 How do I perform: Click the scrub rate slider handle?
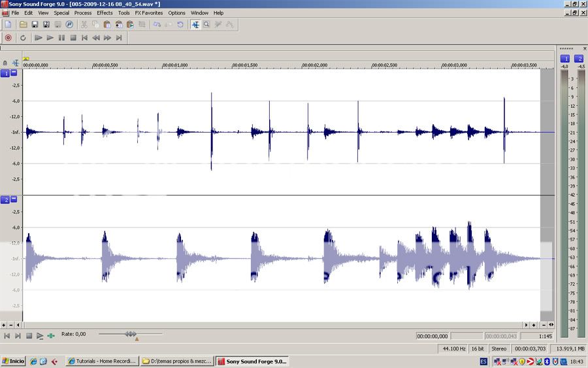[131, 333]
